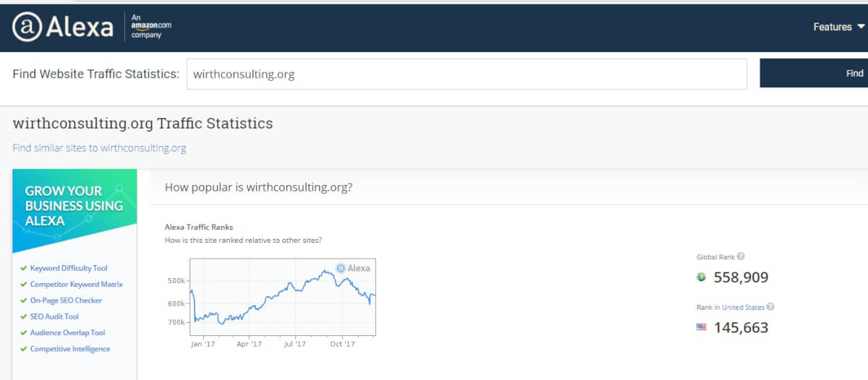Viewport: 868px width, 380px height.
Task: Click the Alexa logo in header
Action: [x=62, y=27]
